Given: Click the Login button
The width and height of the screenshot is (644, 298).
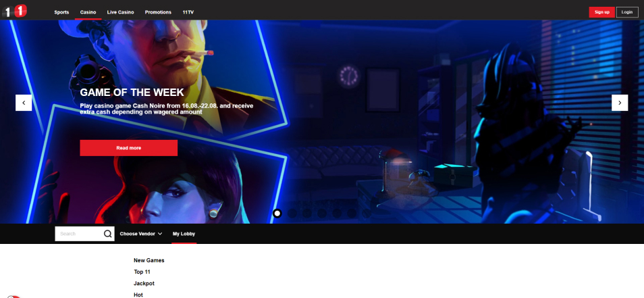Looking at the screenshot, I should coord(627,12).
